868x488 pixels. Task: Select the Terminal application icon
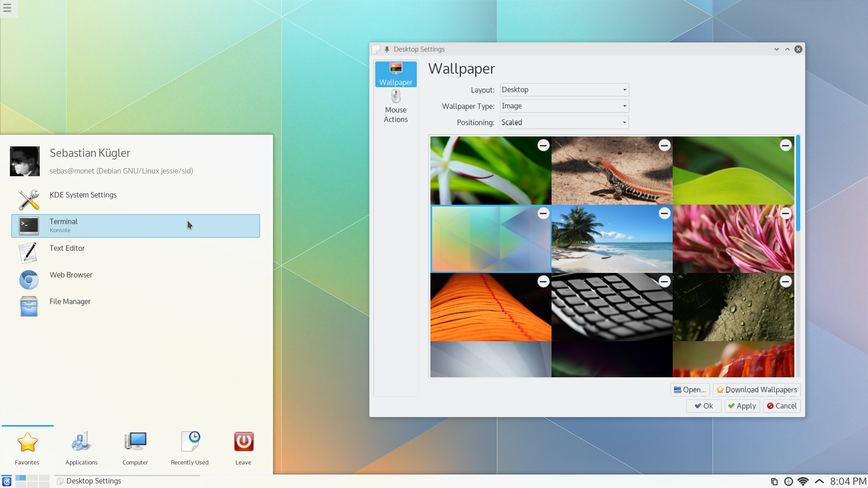28,225
